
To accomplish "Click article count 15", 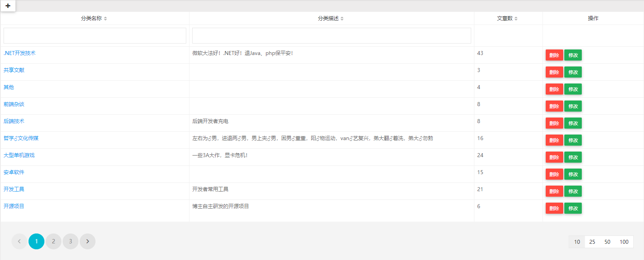I will 480,172.
